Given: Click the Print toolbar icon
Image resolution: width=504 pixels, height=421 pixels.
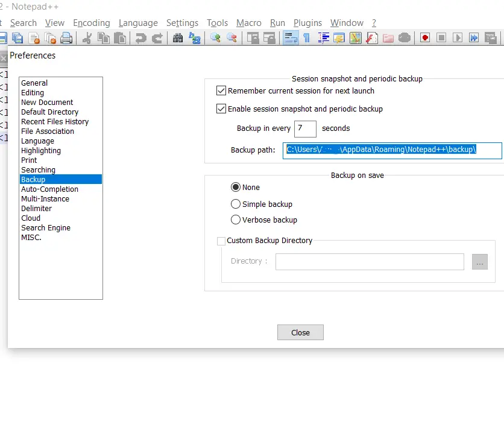Looking at the screenshot, I should (x=66, y=38).
